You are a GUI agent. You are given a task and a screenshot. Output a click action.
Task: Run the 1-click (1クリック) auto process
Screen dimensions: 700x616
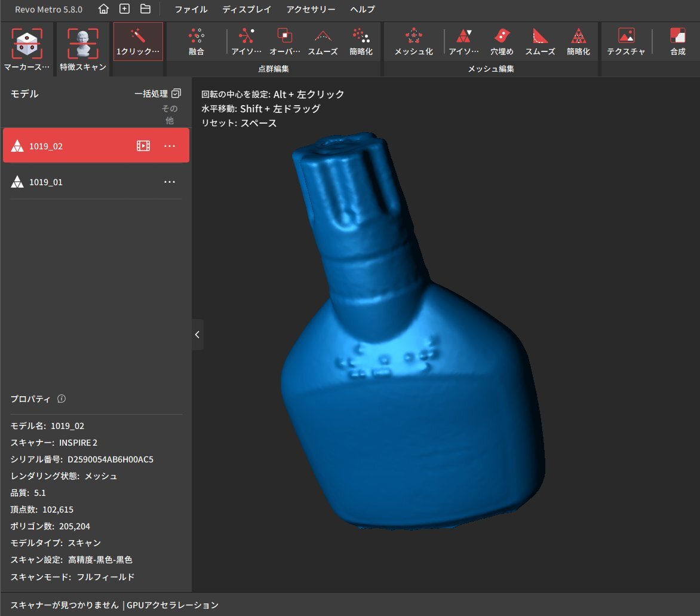tap(138, 42)
